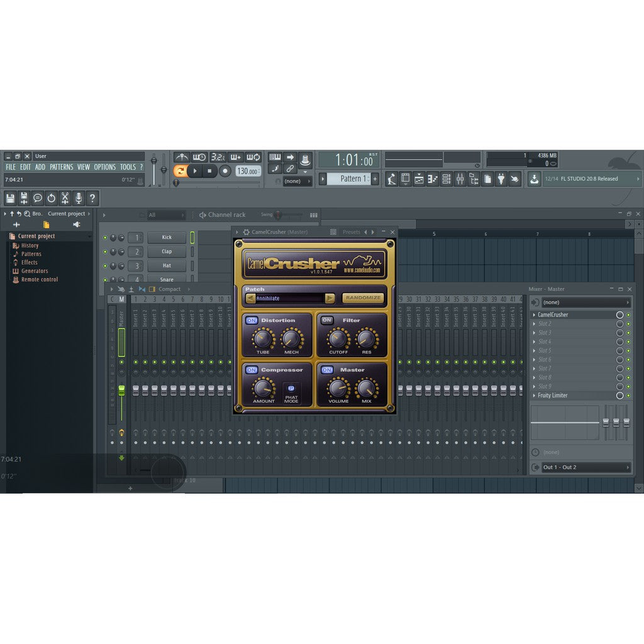
Task: Click the next preset arrow in Patch panel
Action: [331, 299]
